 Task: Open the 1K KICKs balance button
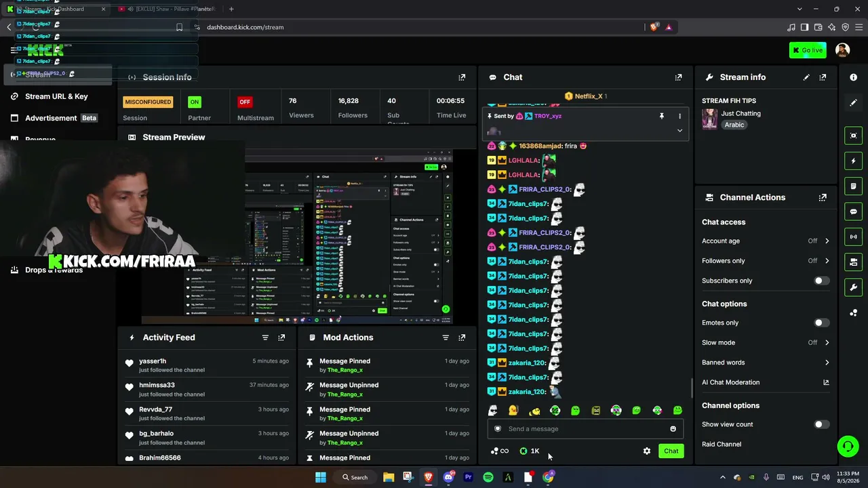coord(530,451)
